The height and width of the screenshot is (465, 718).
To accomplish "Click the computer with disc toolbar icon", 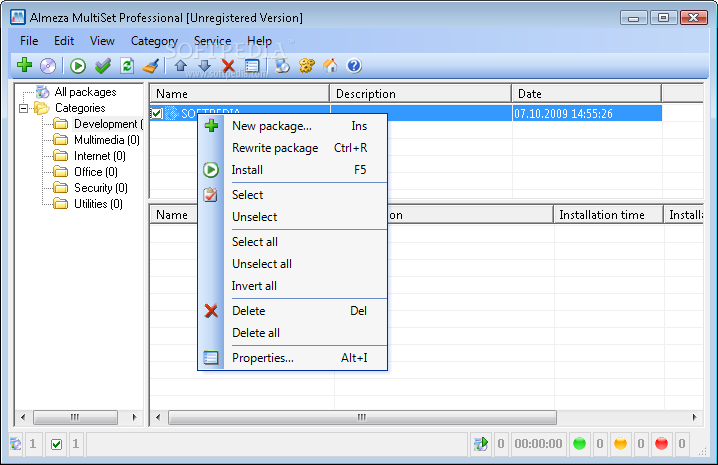I will tap(282, 66).
